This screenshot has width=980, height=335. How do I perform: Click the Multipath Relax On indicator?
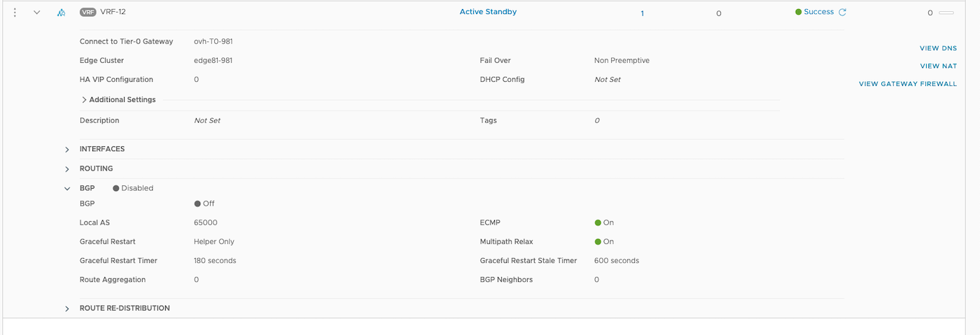click(x=598, y=241)
